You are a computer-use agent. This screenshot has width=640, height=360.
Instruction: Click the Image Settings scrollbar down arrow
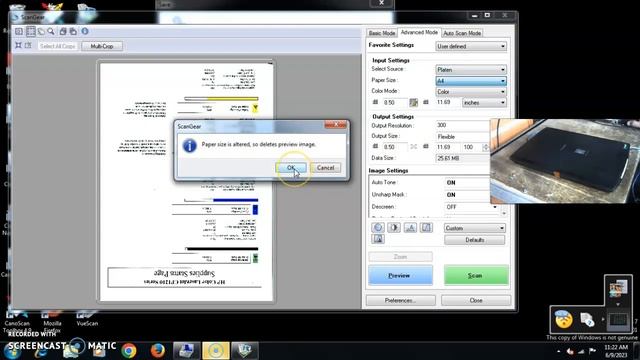point(504,213)
